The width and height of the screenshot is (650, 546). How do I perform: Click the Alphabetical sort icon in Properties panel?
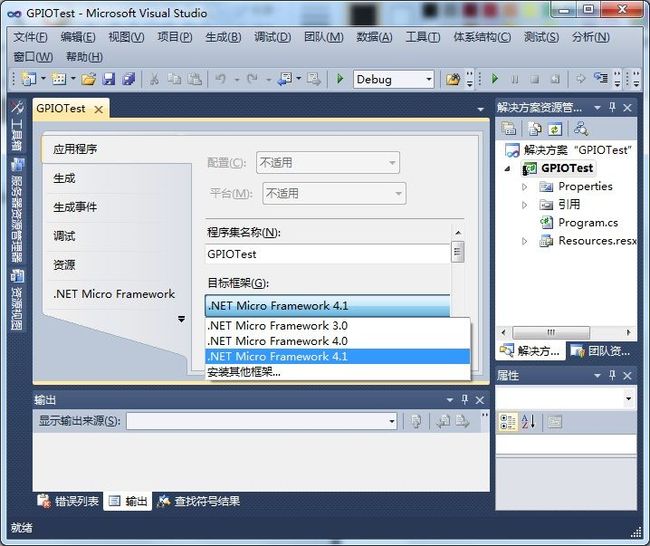pos(528,422)
